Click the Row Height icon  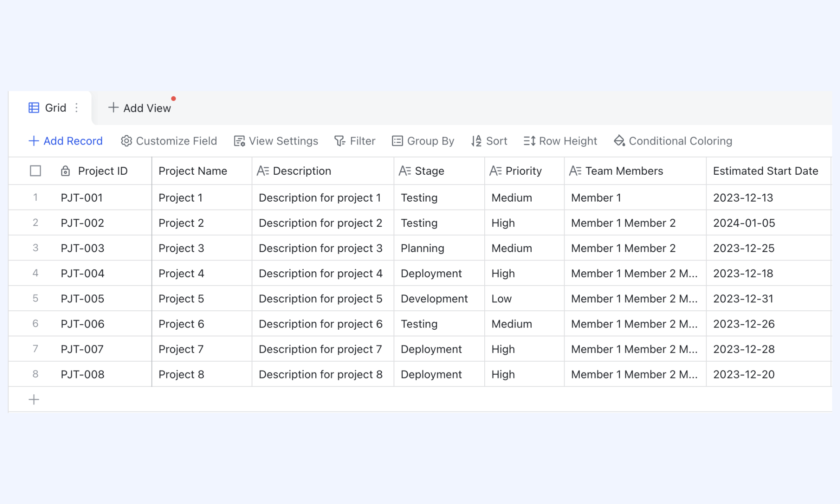pyautogui.click(x=529, y=141)
